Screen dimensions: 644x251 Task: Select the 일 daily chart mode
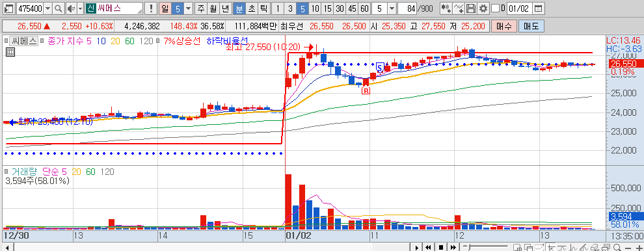[x=165, y=8]
